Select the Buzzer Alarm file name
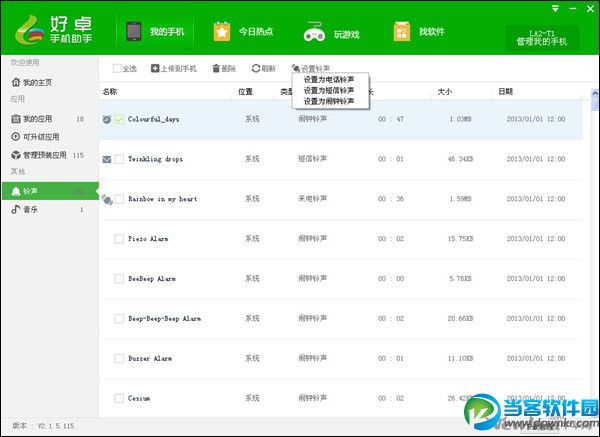The image size is (600, 437). coord(150,359)
